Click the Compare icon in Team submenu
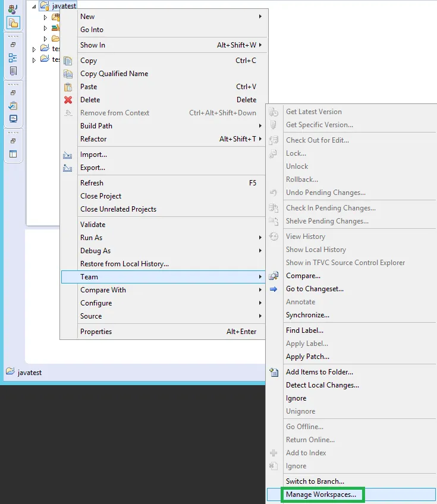Viewport: 437px width, 504px height. [273, 276]
